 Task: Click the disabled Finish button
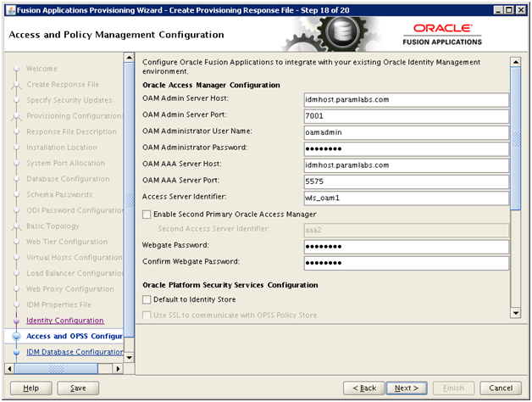[453, 388]
